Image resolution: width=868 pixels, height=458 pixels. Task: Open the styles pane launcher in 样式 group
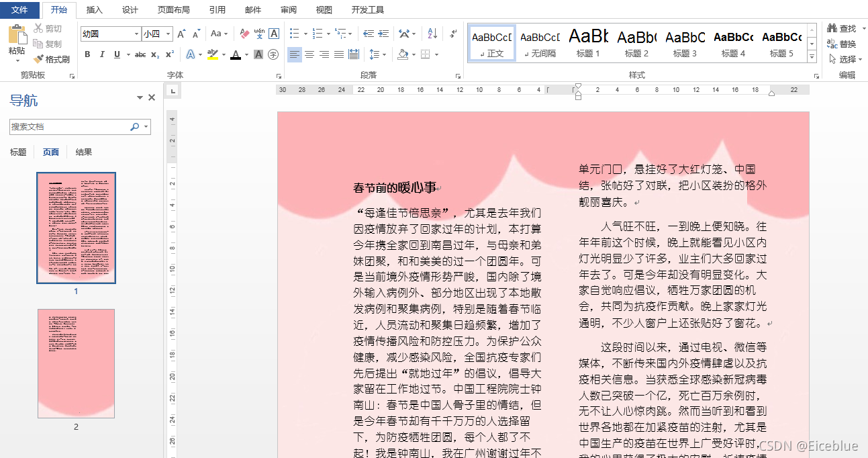pyautogui.click(x=816, y=77)
